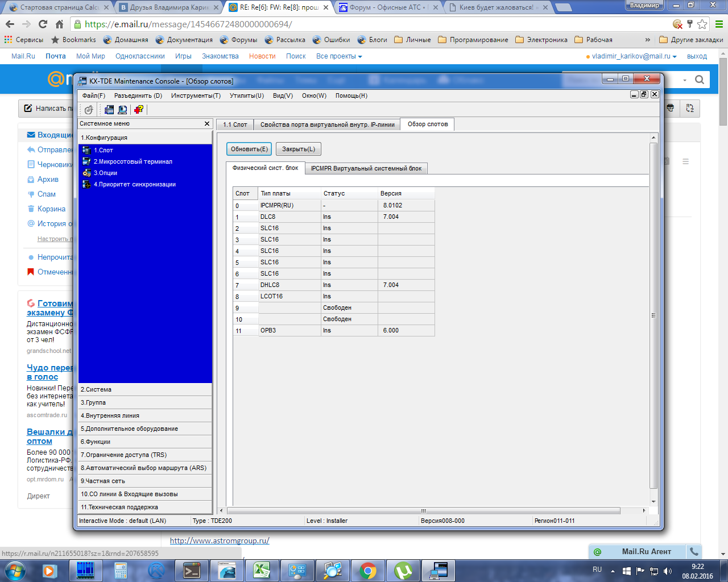Click the red cross help toolbar icon
Screen dimensions: 728x582
pyautogui.click(x=139, y=110)
